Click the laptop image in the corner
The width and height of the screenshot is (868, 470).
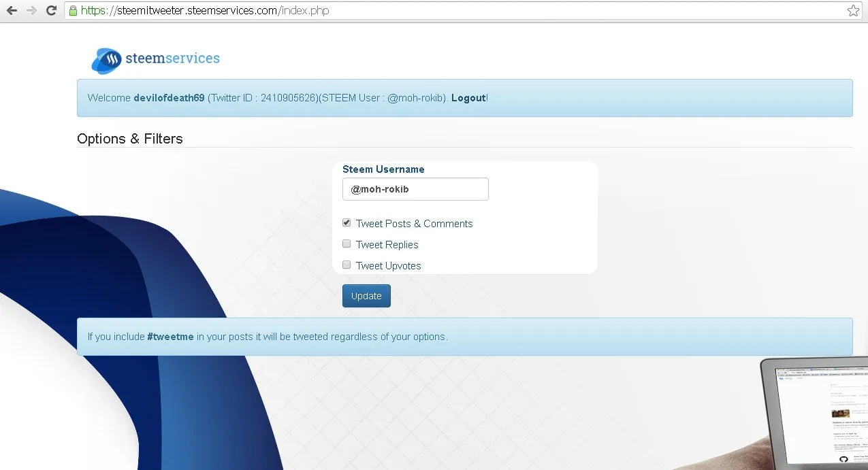[x=814, y=414]
